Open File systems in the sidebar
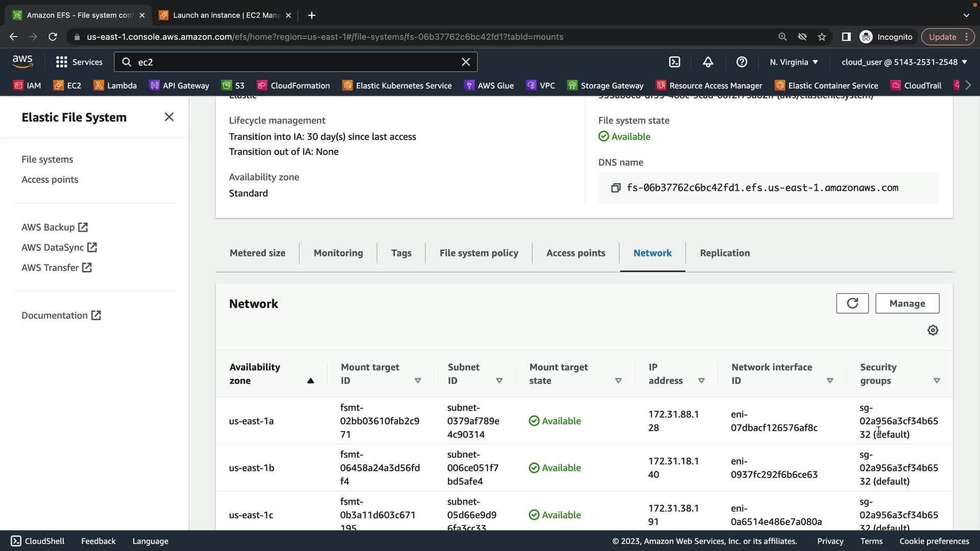This screenshot has width=980, height=551. (x=47, y=159)
